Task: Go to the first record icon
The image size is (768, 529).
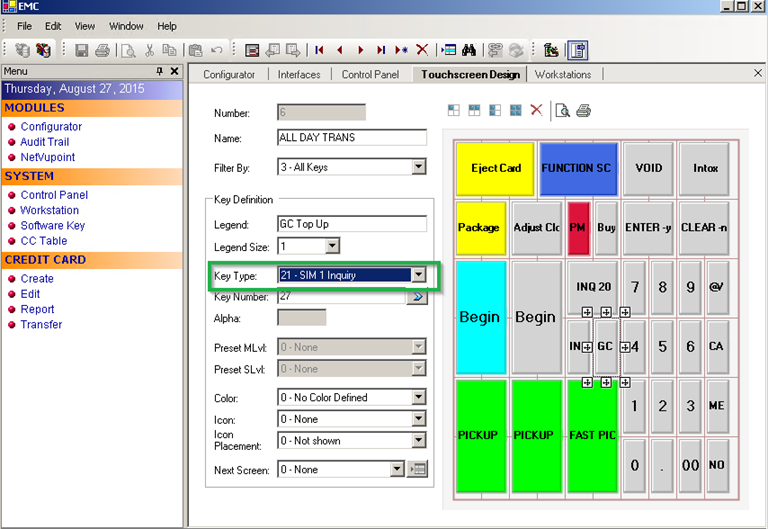Action: click(x=319, y=50)
